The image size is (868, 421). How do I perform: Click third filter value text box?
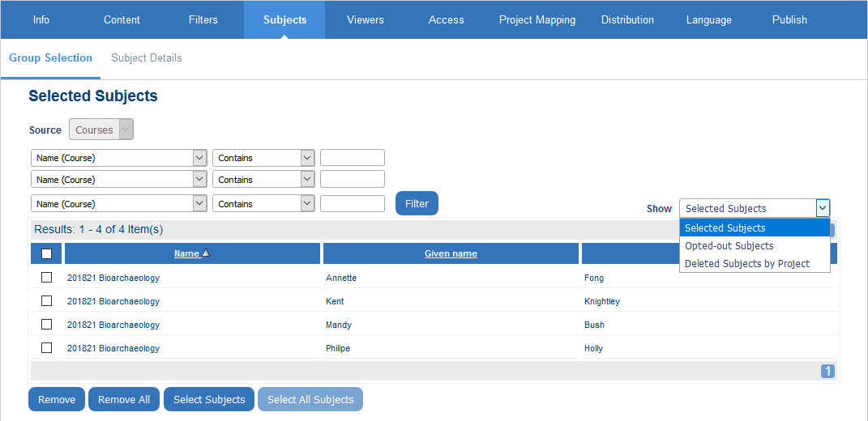352,203
